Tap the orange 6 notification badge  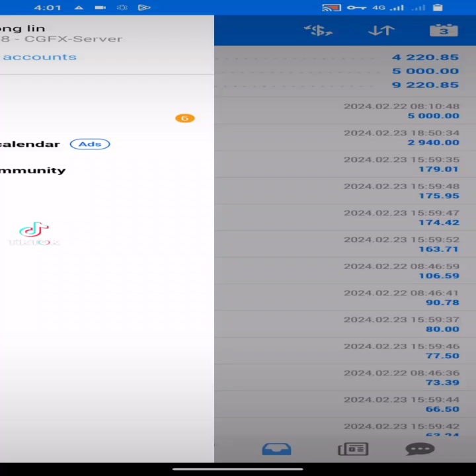click(x=185, y=118)
